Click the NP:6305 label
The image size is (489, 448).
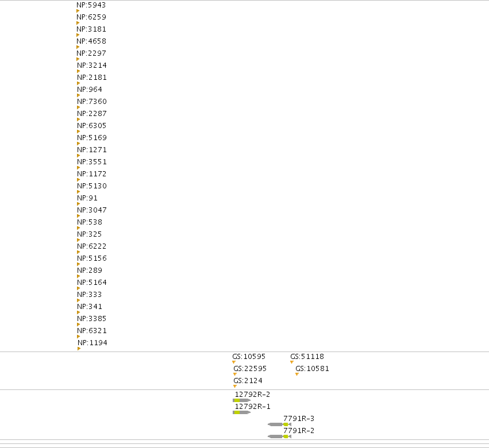(92, 126)
